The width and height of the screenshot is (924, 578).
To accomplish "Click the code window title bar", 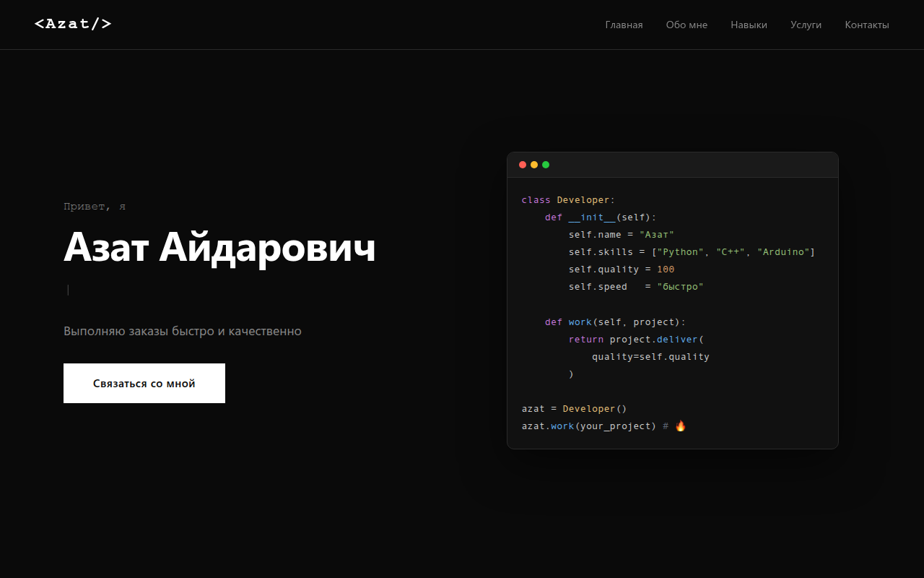I will [673, 165].
